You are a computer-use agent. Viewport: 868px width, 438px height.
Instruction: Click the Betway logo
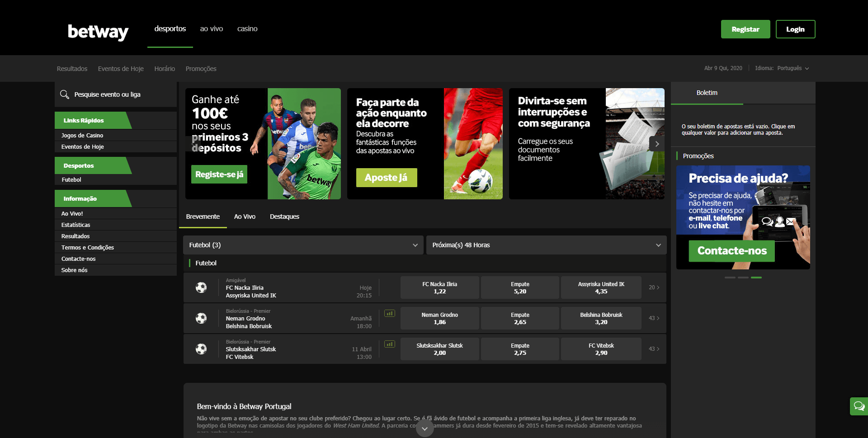point(98,31)
